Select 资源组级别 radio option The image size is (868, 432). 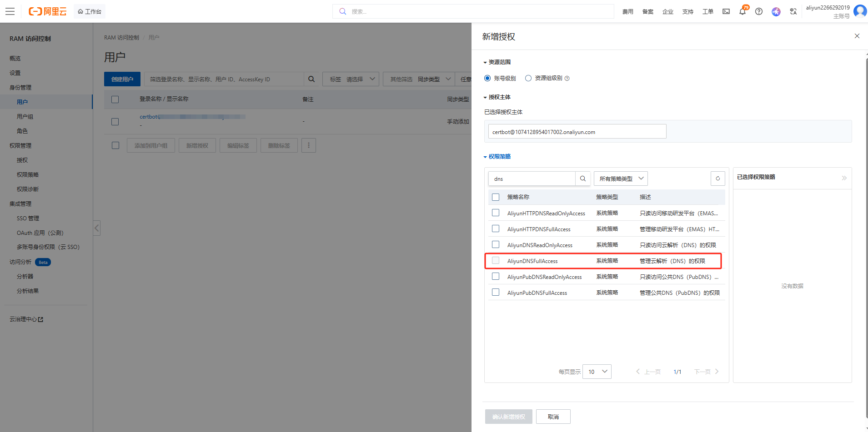[528, 78]
